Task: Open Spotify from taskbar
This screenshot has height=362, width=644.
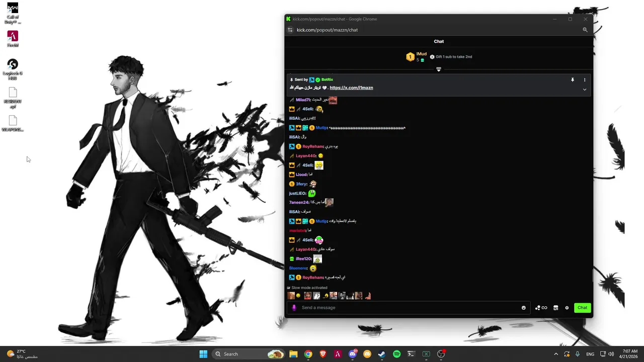Action: click(x=396, y=354)
